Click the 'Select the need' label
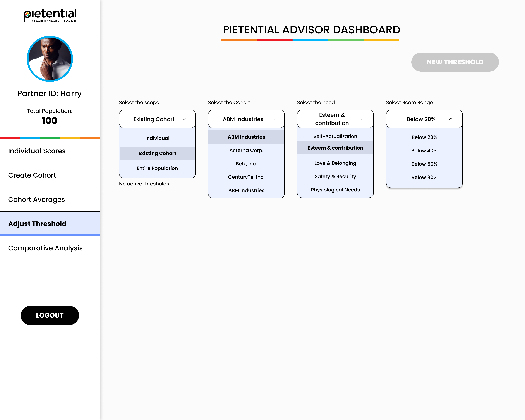525x420 pixels. [x=316, y=102]
